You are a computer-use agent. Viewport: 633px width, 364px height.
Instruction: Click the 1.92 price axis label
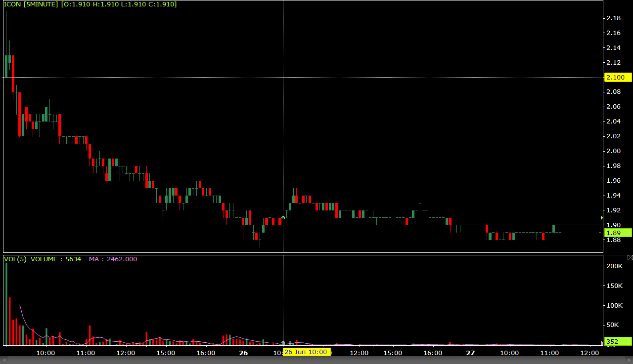coord(613,210)
